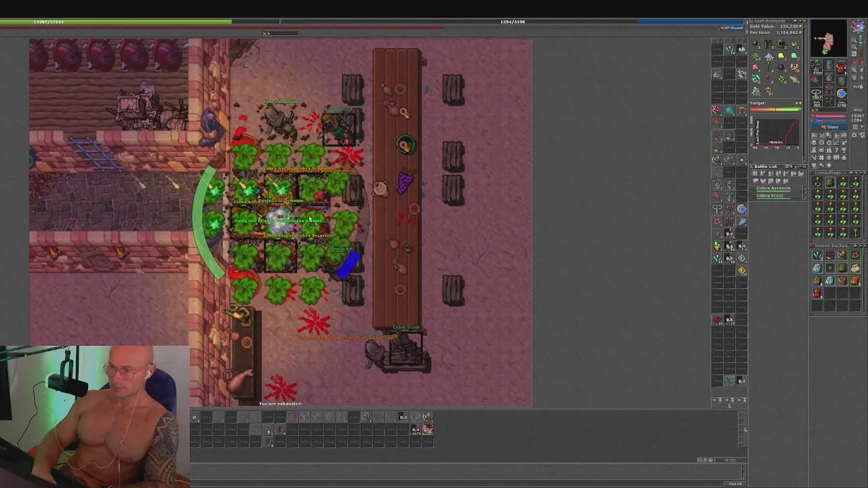Select the yellow gem in Loot Analyser
Image resolution: width=868 pixels, height=488 pixels.
(x=781, y=56)
